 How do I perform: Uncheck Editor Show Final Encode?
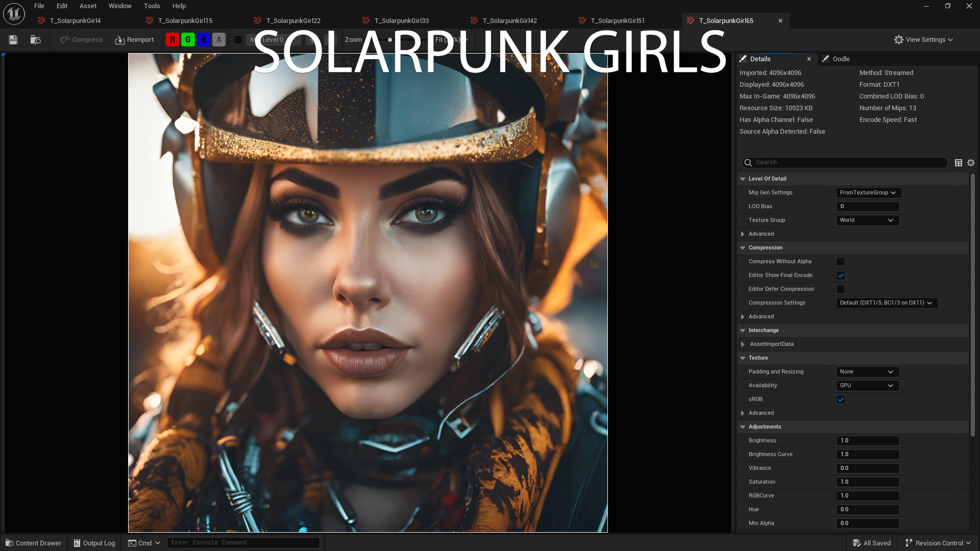coord(841,275)
